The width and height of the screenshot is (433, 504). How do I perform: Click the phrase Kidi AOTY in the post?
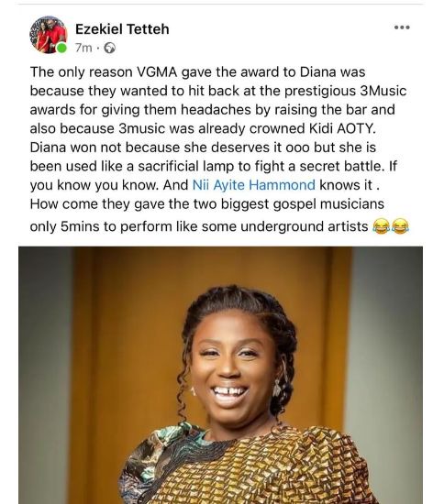pos(342,128)
